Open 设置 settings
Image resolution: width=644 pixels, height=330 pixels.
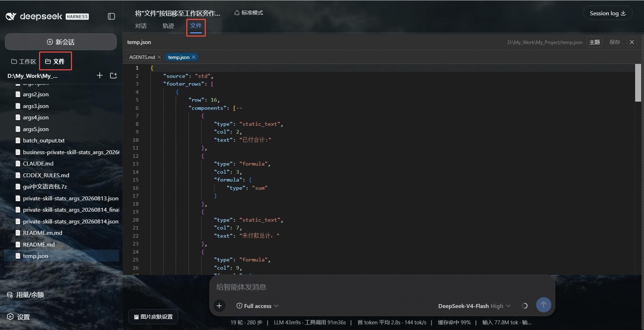[x=18, y=317]
